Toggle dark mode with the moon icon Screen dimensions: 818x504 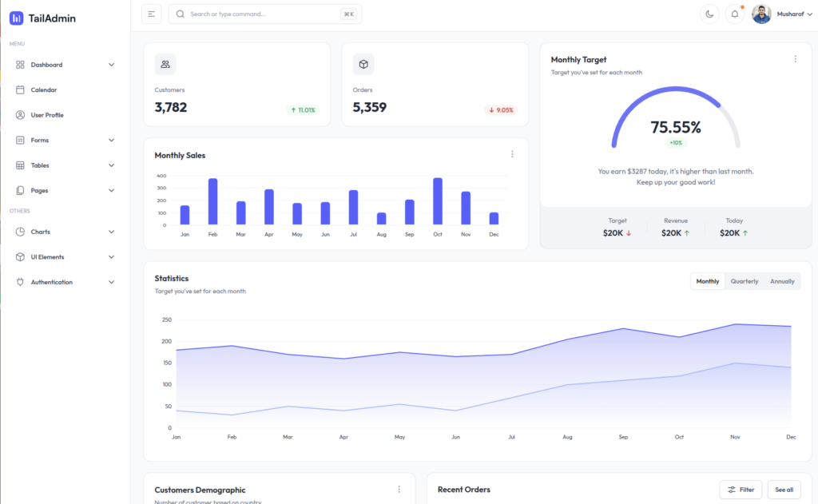(709, 14)
